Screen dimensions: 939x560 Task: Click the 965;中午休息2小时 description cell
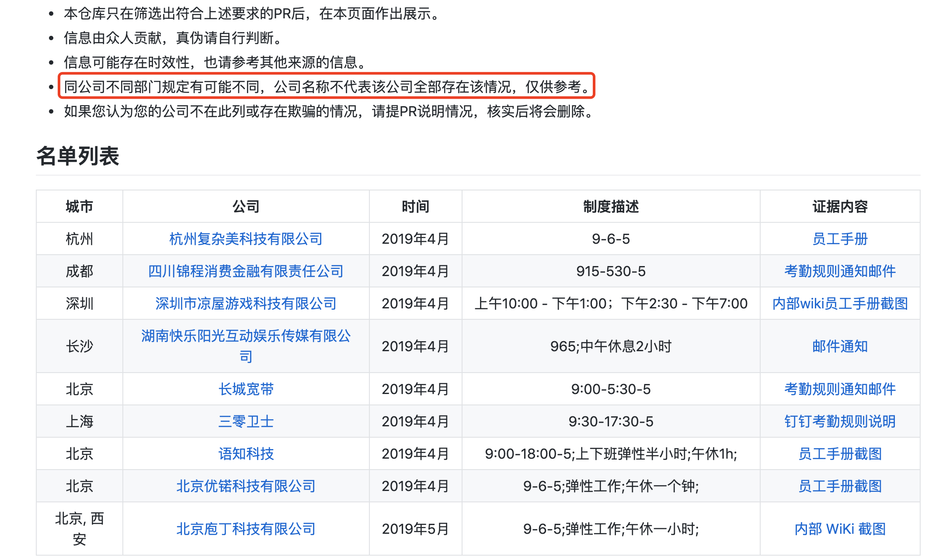(611, 346)
